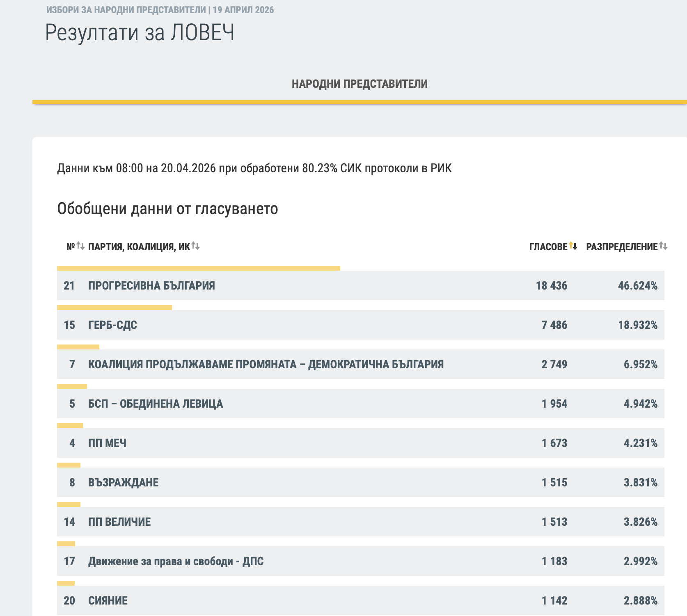687x616 pixels.
Task: Sort by РАЗПРЕДЕЛЕНИЕ using its arrow icon
Action: [x=663, y=246]
